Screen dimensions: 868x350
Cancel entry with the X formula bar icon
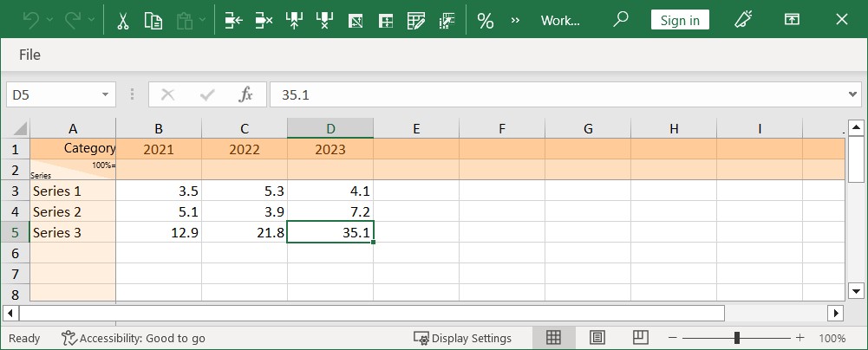[x=167, y=95]
